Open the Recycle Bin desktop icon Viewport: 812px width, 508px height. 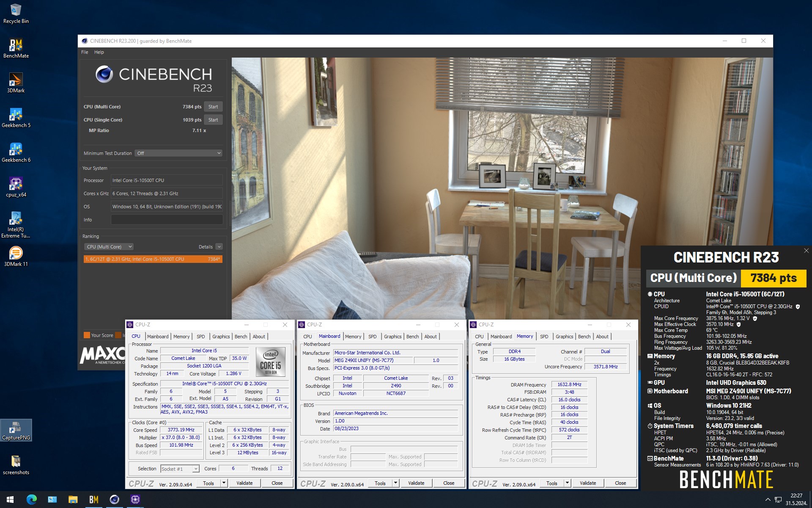tap(16, 14)
